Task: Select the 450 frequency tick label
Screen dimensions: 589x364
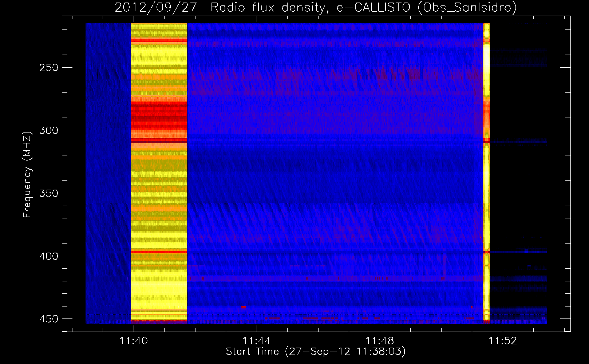Action: (x=48, y=319)
